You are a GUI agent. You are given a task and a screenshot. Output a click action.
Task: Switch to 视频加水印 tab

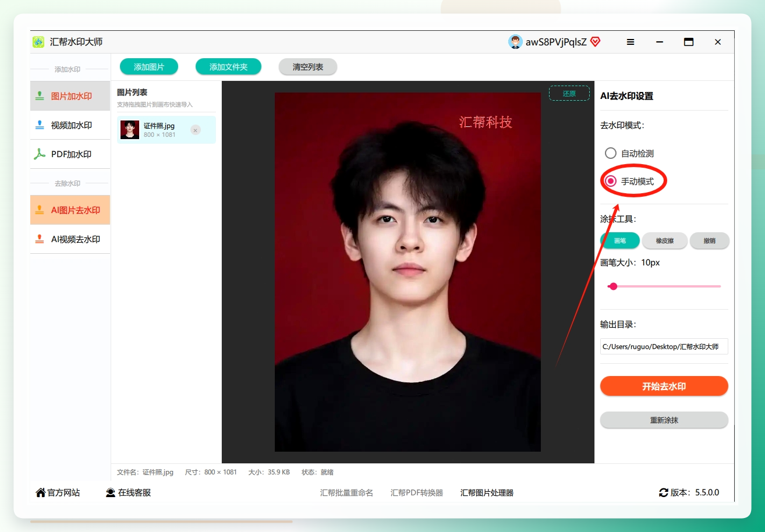(x=70, y=125)
